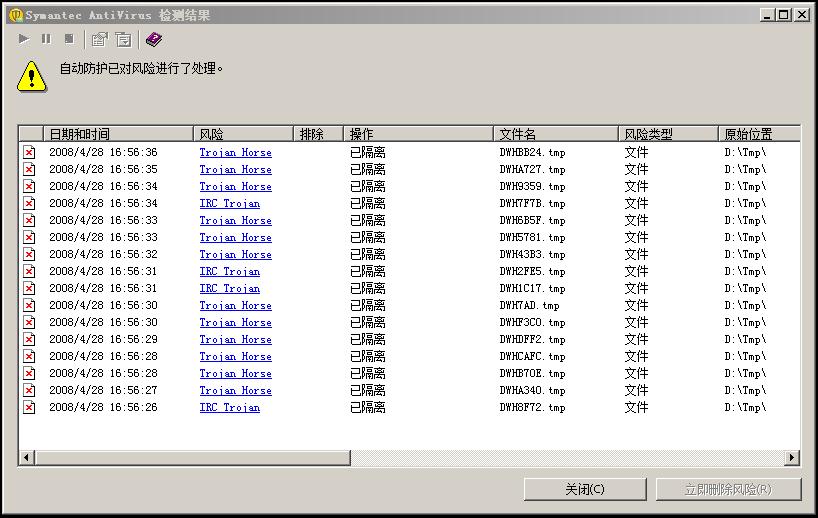Image resolution: width=818 pixels, height=518 pixels.
Task: Click the red X icon for DWHDFF2.tmp row
Action: [29, 340]
